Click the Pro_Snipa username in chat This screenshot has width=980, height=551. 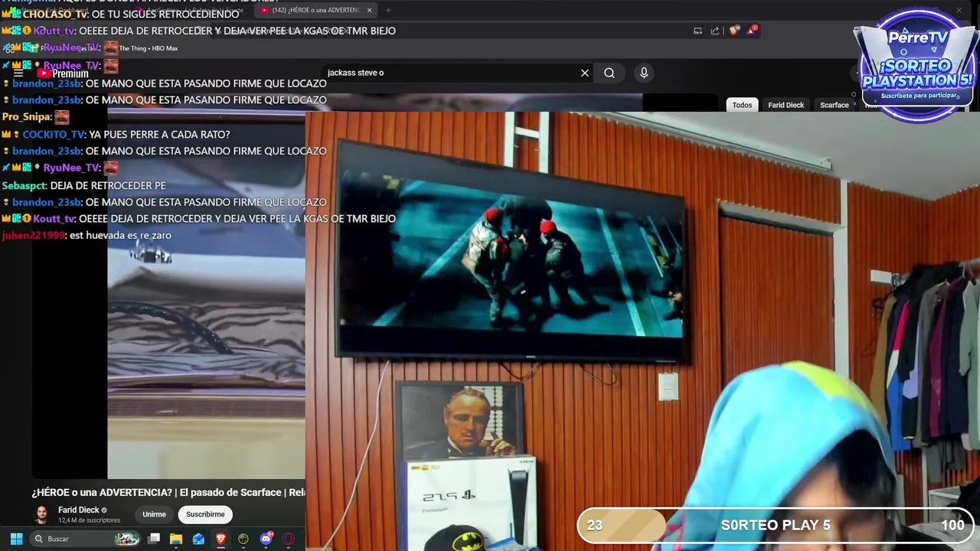click(x=26, y=117)
